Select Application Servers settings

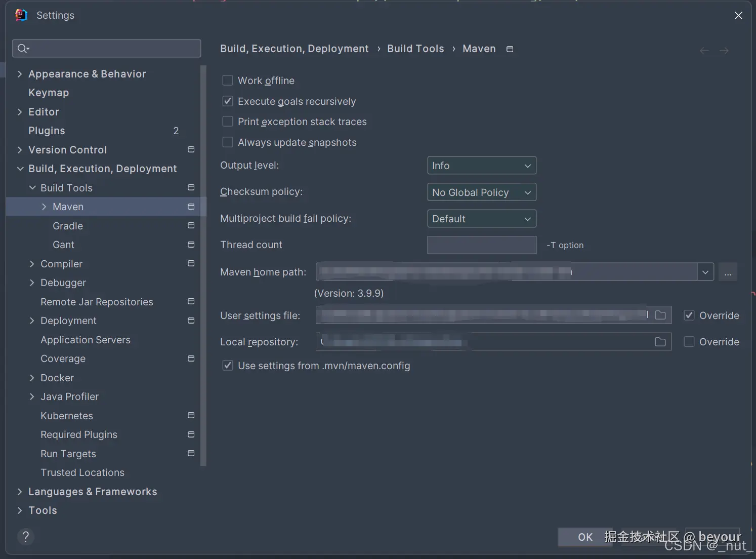pos(86,340)
